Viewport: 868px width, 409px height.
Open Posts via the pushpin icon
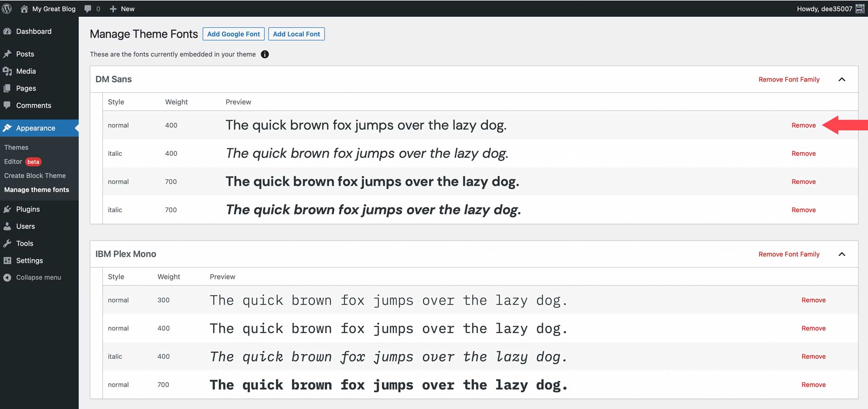(7, 54)
